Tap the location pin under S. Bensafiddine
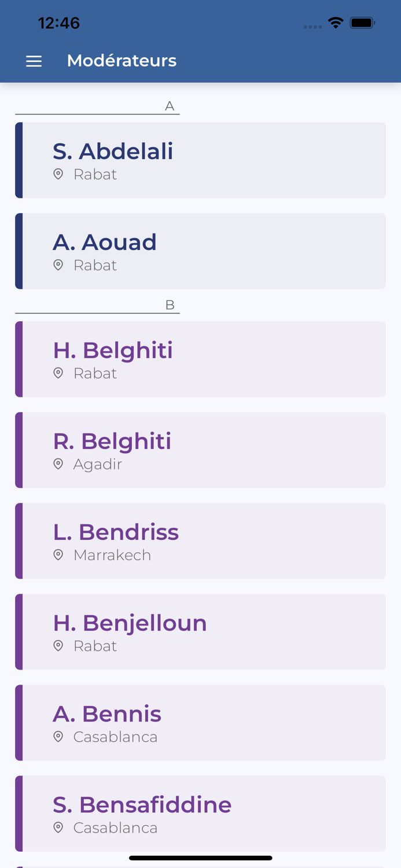 point(58,827)
